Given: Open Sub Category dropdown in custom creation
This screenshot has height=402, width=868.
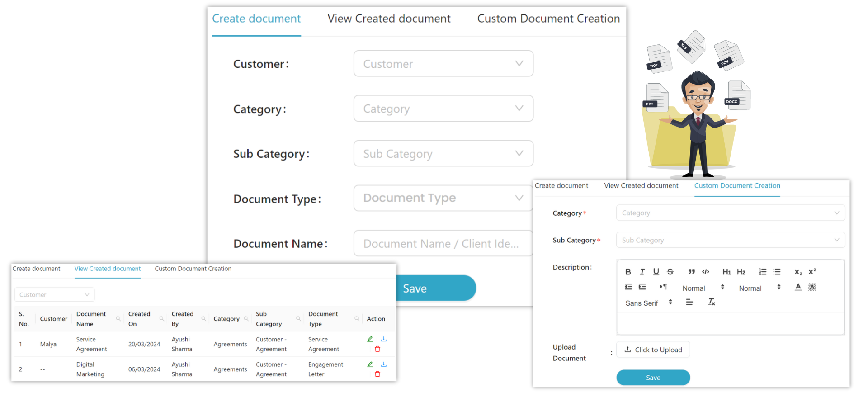Looking at the screenshot, I should pyautogui.click(x=731, y=240).
